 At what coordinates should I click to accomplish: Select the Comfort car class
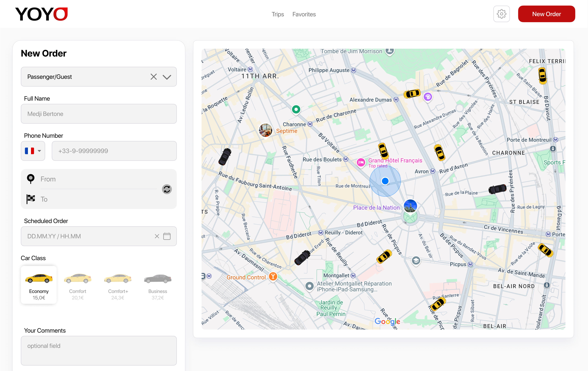pos(78,285)
